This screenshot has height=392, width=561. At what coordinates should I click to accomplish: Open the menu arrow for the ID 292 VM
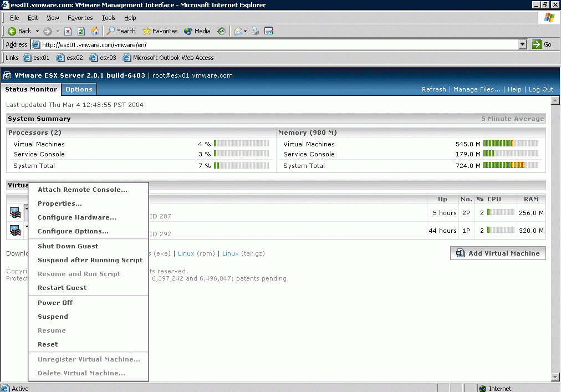point(26,227)
